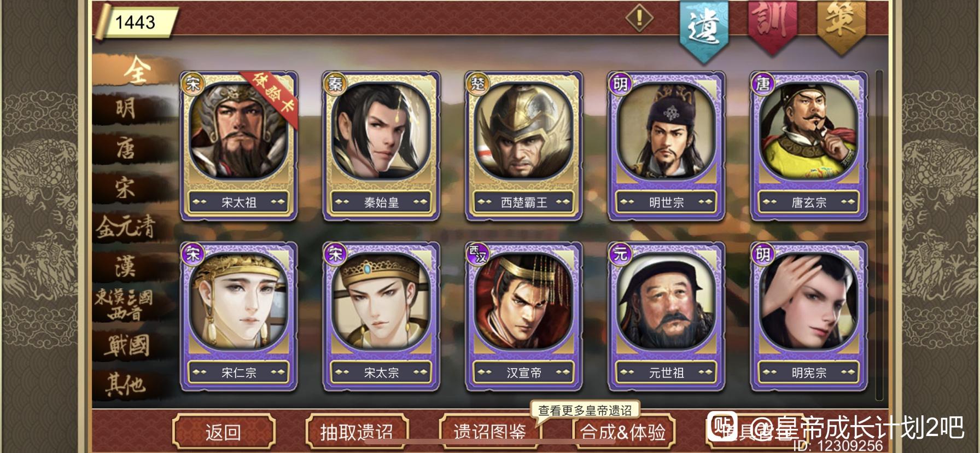Viewport: 980px width, 453px height.
Task: Select the 秦始皇 emperor card
Action: click(x=381, y=146)
